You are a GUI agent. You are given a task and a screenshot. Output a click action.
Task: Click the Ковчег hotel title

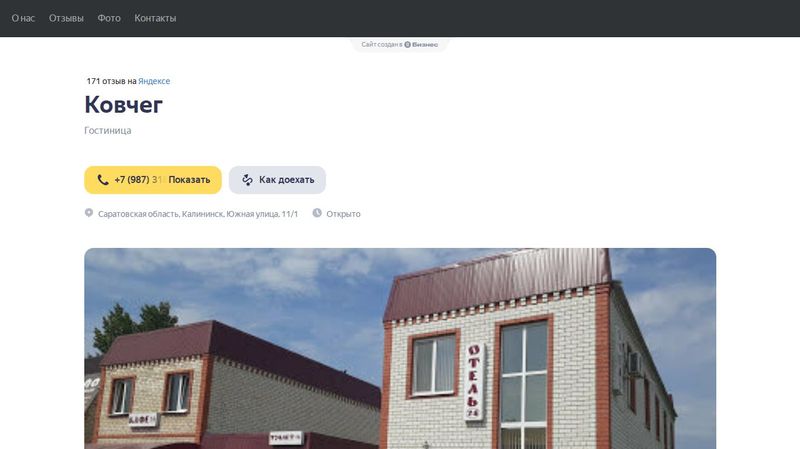pos(123,105)
